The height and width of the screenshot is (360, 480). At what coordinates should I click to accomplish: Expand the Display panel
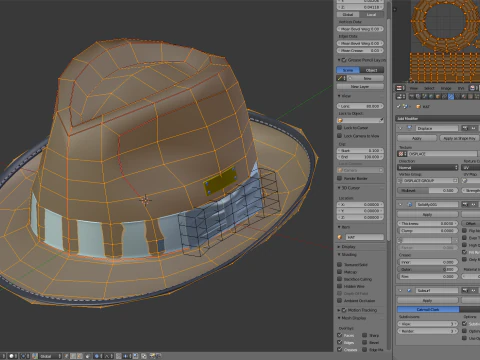pyautogui.click(x=339, y=247)
